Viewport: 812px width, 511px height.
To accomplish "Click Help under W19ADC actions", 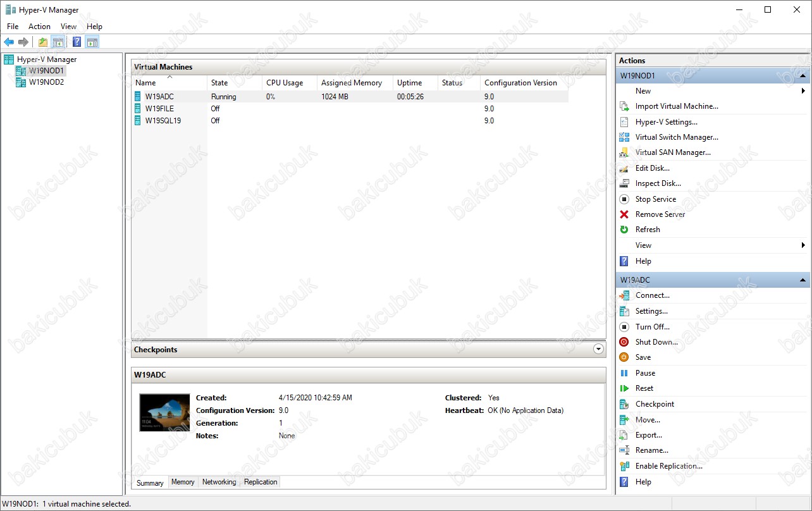I will click(643, 482).
